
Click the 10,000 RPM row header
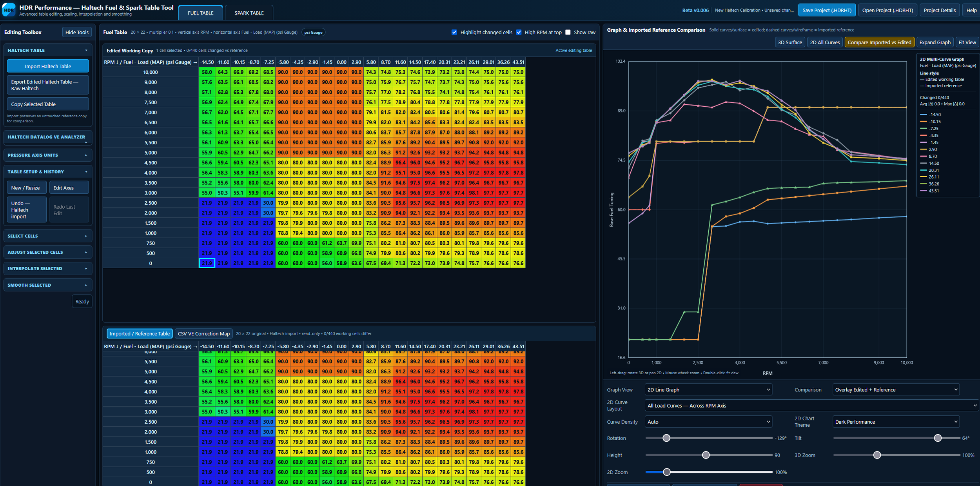pos(151,72)
